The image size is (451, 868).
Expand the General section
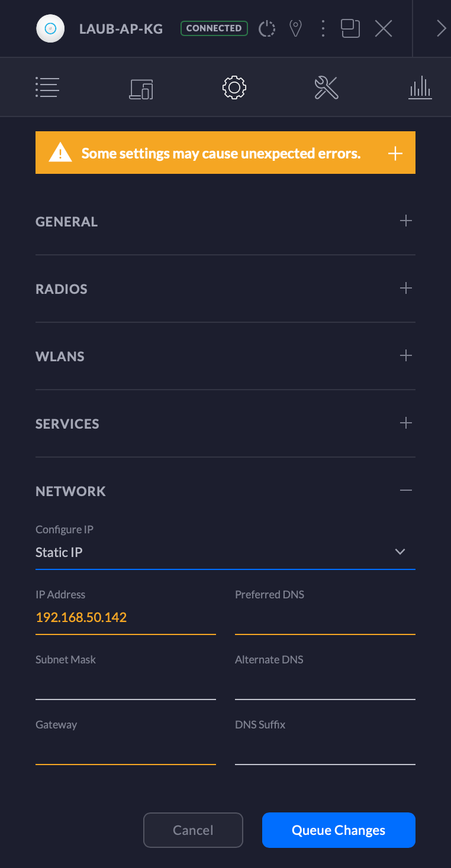pyautogui.click(x=405, y=221)
